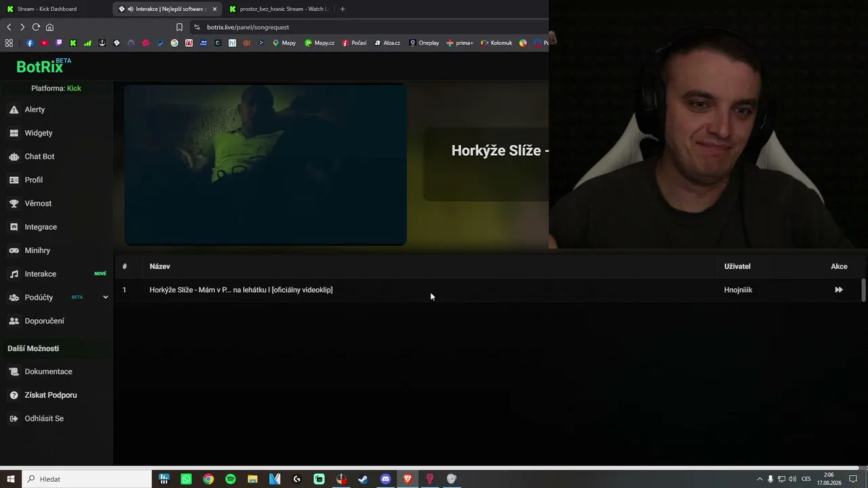Open the Windows notification center

click(x=853, y=479)
